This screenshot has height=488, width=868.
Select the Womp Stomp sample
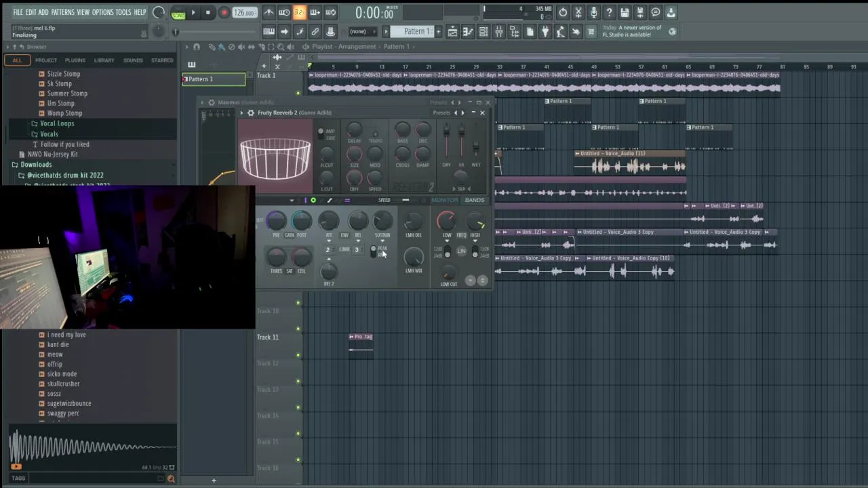pos(64,113)
